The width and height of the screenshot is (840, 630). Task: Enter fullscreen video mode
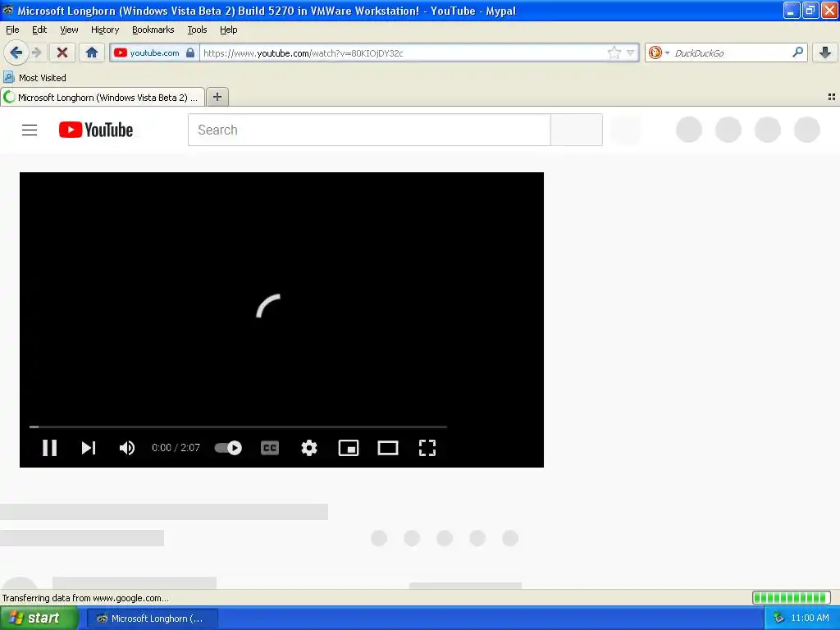point(427,448)
